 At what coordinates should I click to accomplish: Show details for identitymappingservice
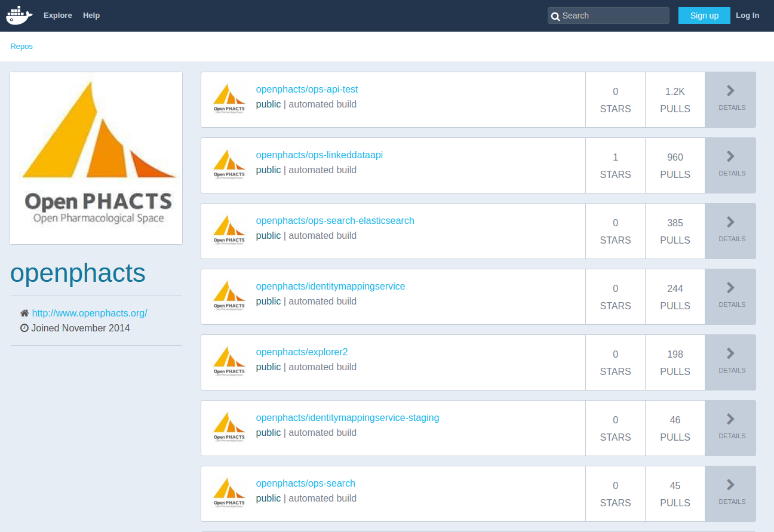(730, 297)
